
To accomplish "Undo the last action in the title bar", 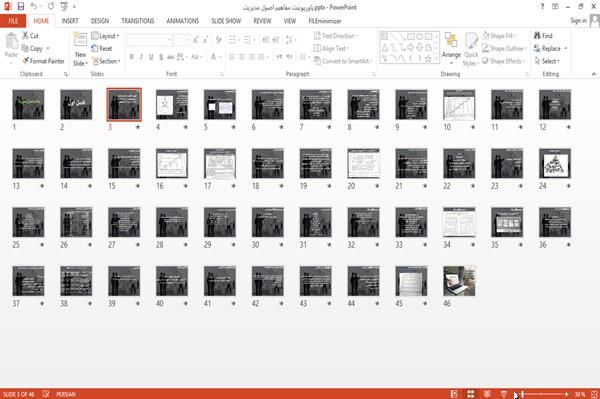I will (34, 6).
